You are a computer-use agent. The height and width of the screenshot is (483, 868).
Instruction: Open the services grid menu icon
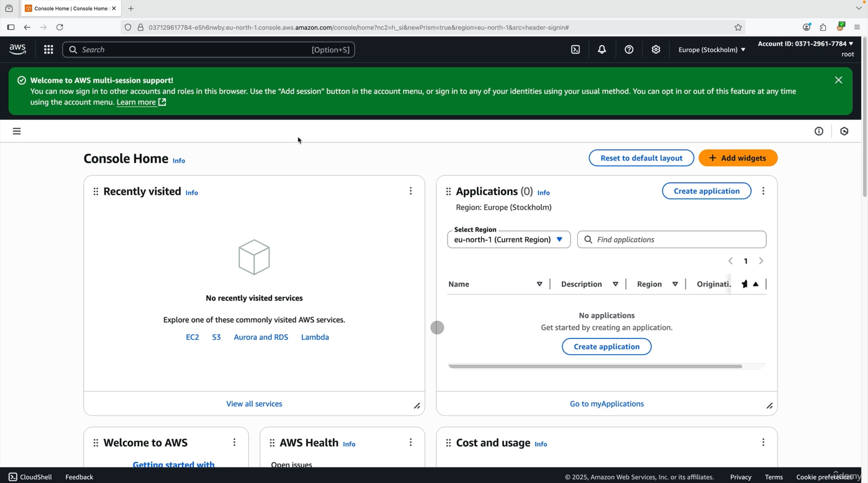48,49
